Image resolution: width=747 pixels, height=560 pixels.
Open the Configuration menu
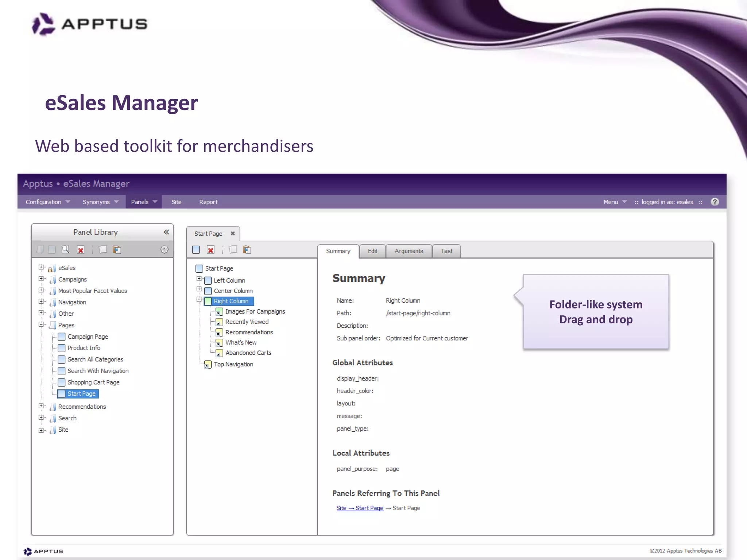pos(48,202)
